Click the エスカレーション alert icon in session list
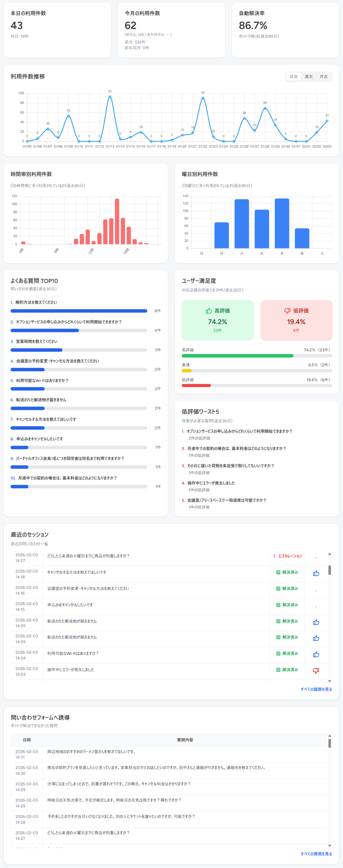 274,556
